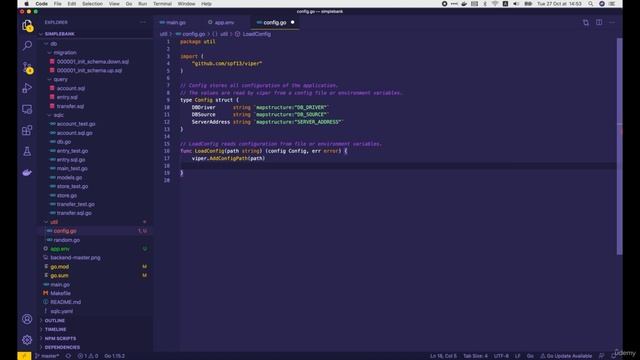This screenshot has height=360, width=640.
Task: Open the Extensions view
Action: (x=27, y=130)
